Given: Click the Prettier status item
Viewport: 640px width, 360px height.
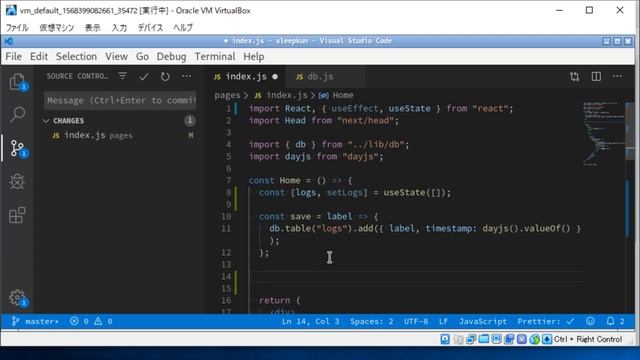Looking at the screenshot, I should coord(546,321).
